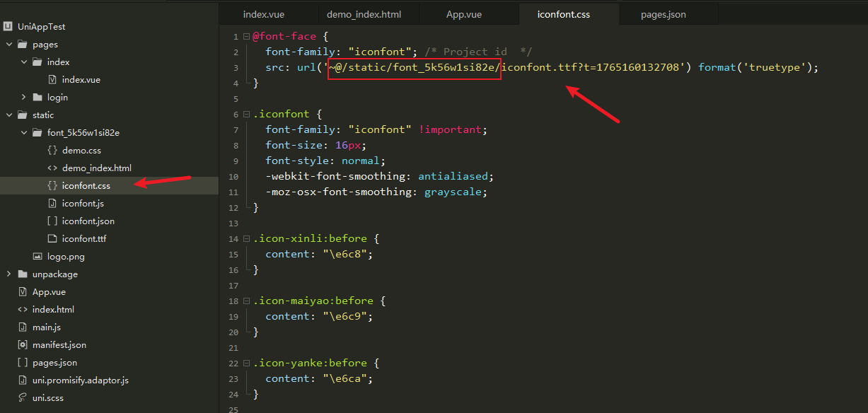Click the pages folder icon

[x=23, y=44]
